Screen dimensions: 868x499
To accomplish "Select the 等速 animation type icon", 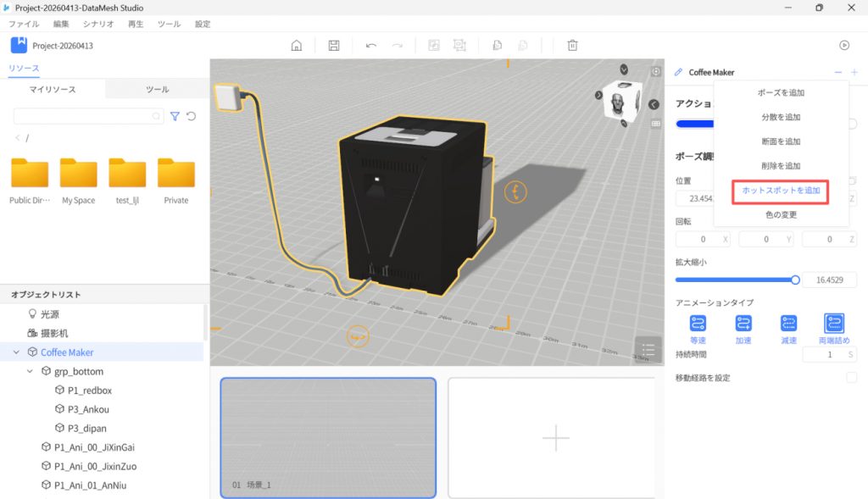I will [x=698, y=324].
